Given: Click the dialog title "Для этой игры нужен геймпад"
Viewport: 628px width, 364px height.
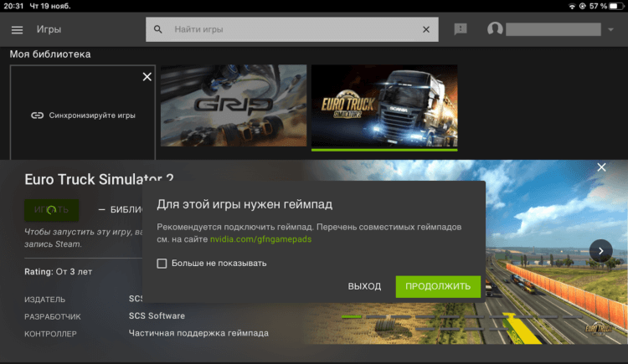Looking at the screenshot, I should [245, 204].
